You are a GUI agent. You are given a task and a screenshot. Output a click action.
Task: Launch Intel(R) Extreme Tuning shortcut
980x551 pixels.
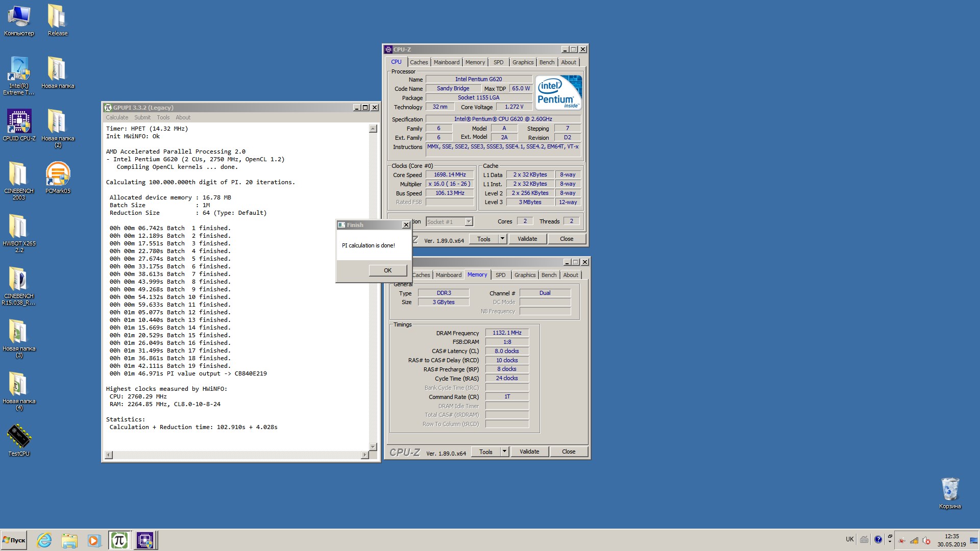[19, 76]
